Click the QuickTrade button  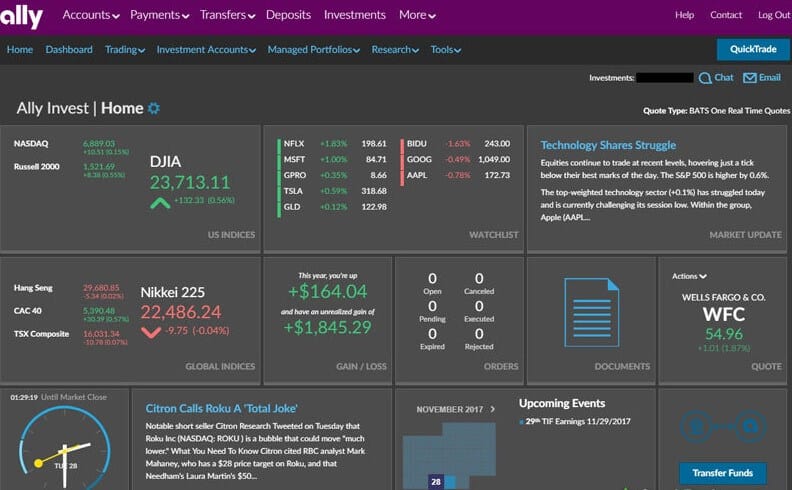753,49
